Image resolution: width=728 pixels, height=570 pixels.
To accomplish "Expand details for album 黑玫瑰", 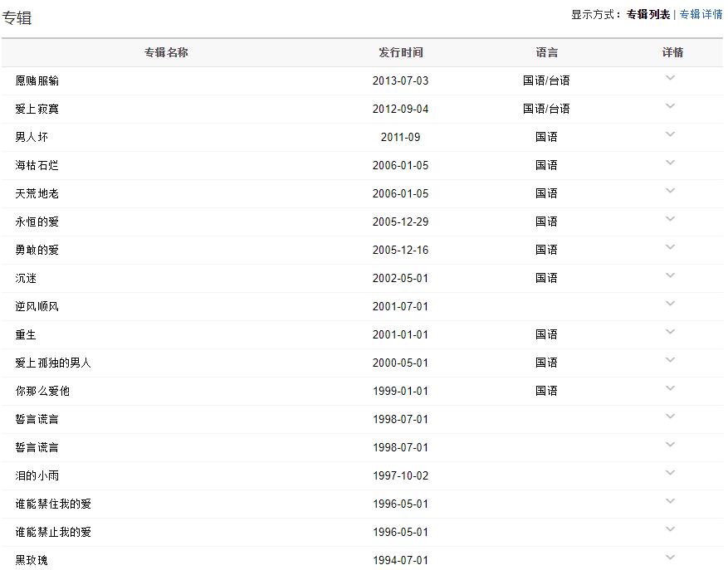I will point(671,558).
